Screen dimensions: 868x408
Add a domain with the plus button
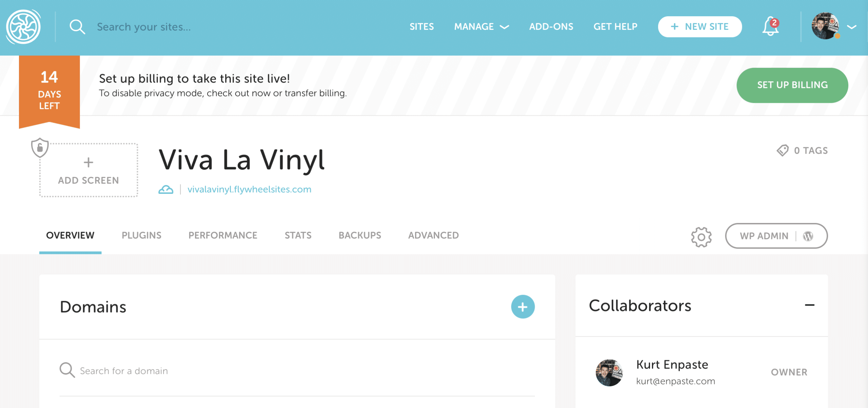tap(522, 307)
